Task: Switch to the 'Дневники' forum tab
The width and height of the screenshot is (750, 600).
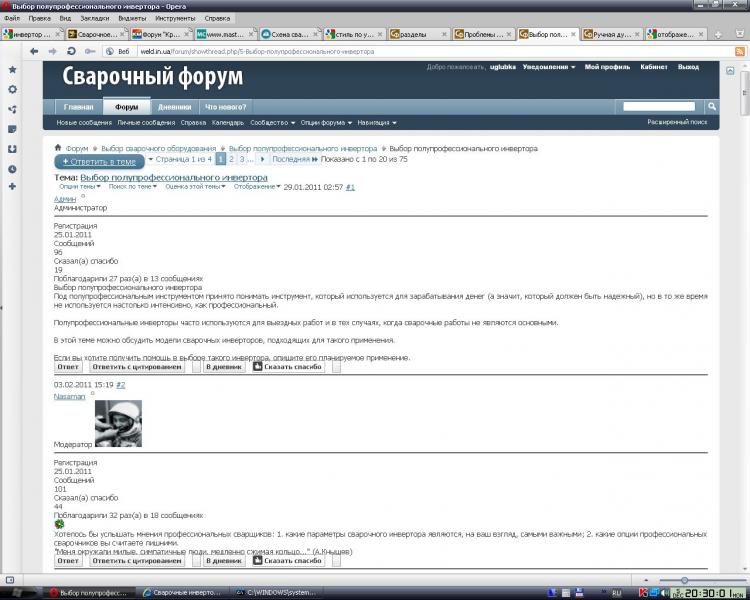Action: [173, 107]
